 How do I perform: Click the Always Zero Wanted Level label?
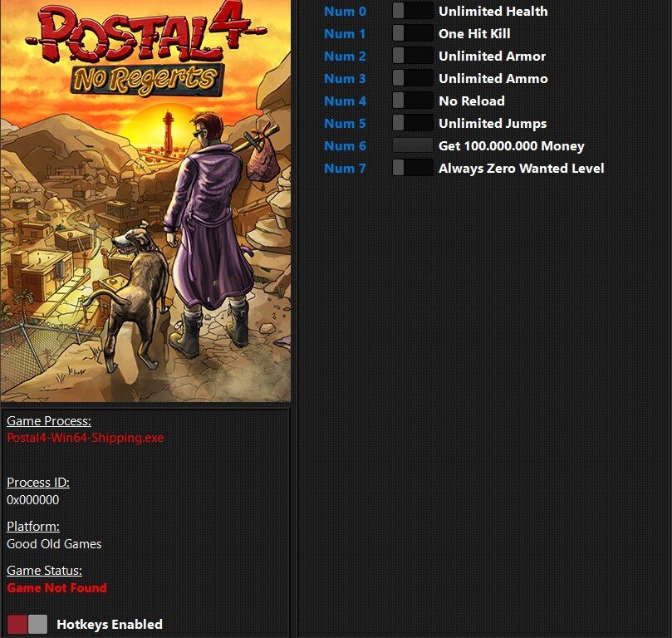pos(521,169)
